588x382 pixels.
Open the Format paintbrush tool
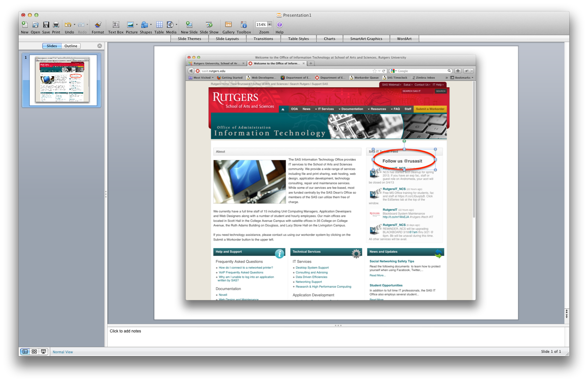[98, 25]
